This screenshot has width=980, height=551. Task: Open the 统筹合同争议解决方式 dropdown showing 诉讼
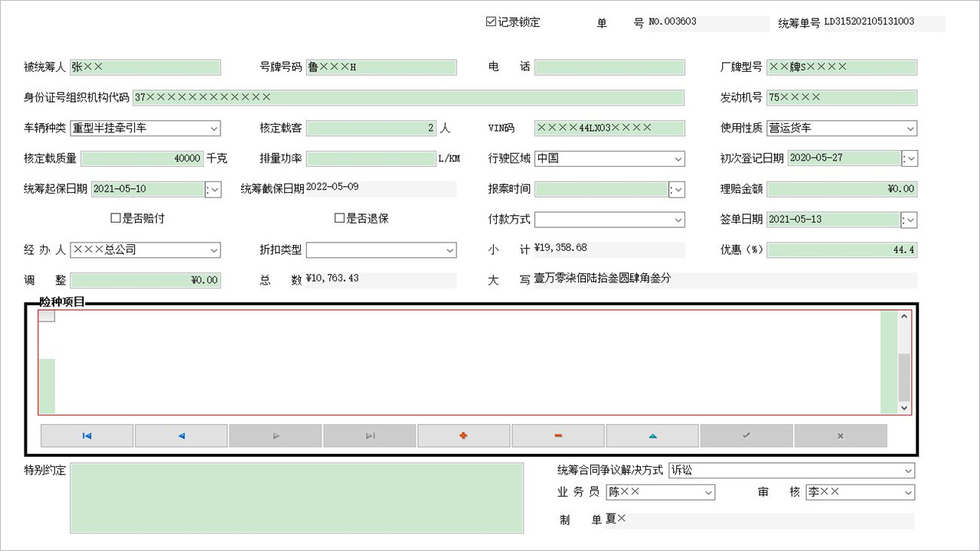pyautogui.click(x=908, y=471)
